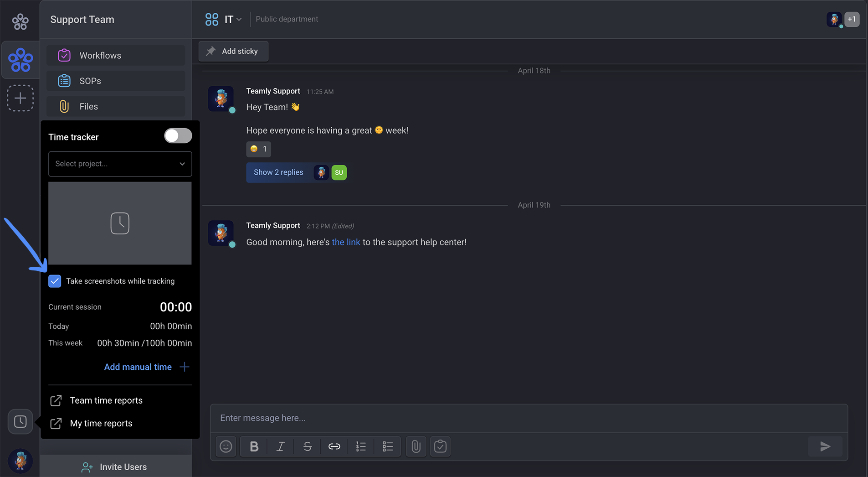Click Invite Users button
This screenshot has width=868, height=477.
(x=116, y=467)
